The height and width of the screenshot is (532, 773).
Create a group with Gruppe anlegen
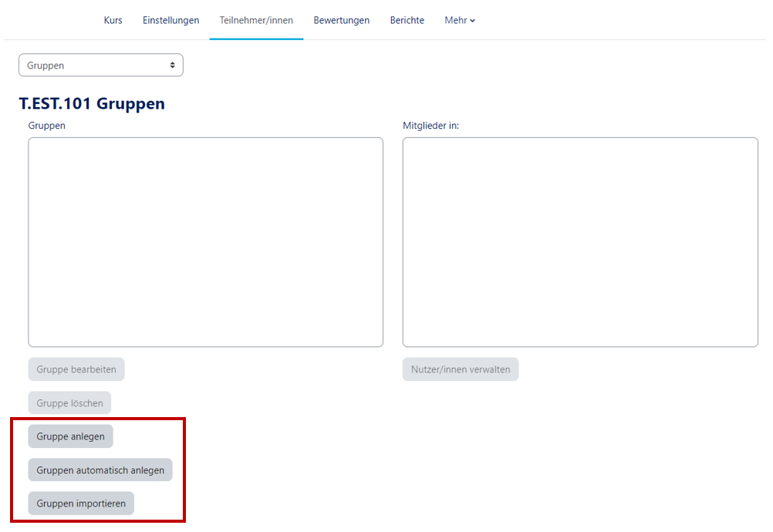[x=70, y=436]
